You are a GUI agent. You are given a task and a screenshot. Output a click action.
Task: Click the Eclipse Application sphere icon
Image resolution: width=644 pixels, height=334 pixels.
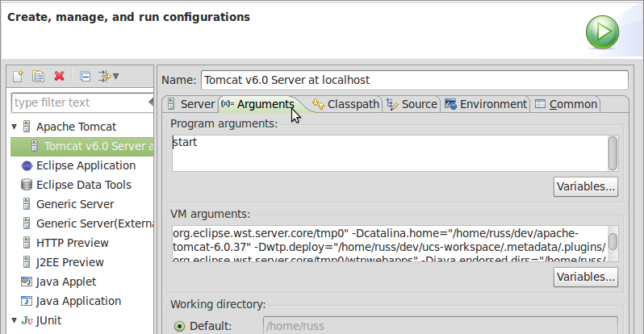(x=27, y=165)
